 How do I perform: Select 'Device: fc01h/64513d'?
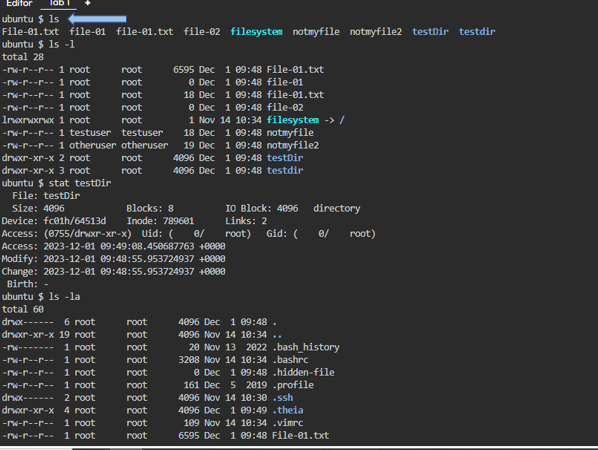54,221
